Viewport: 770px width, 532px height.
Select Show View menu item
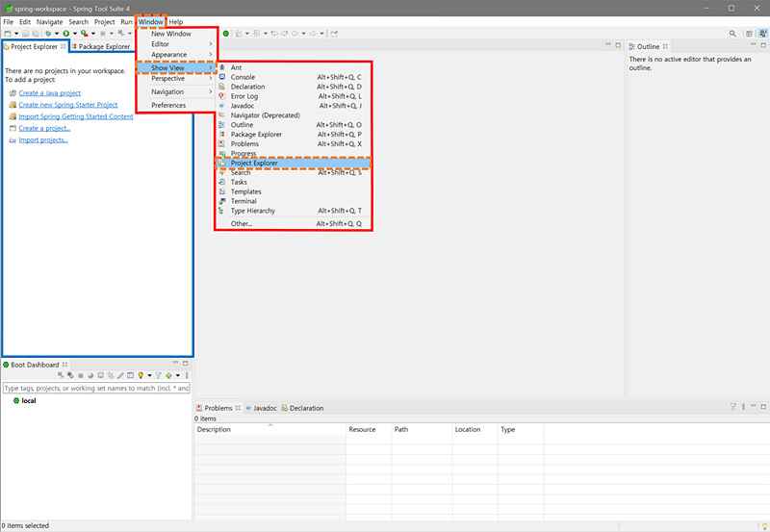coord(176,67)
